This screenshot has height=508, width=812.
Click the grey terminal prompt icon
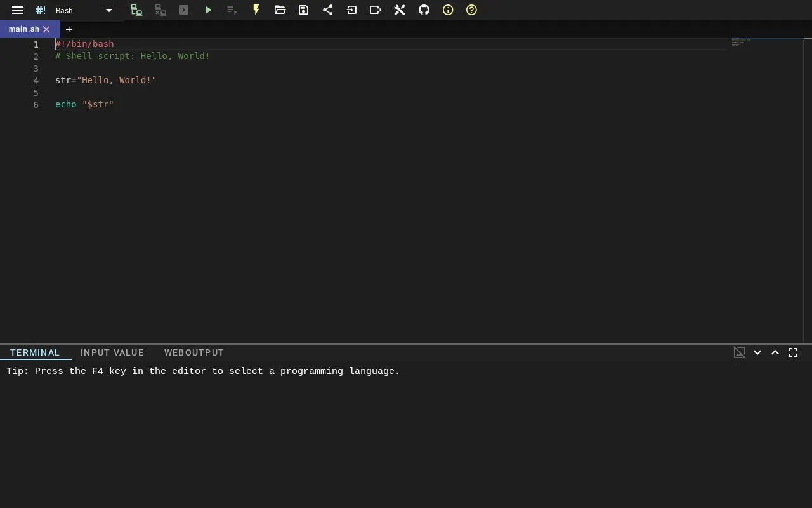pyautogui.click(x=184, y=10)
